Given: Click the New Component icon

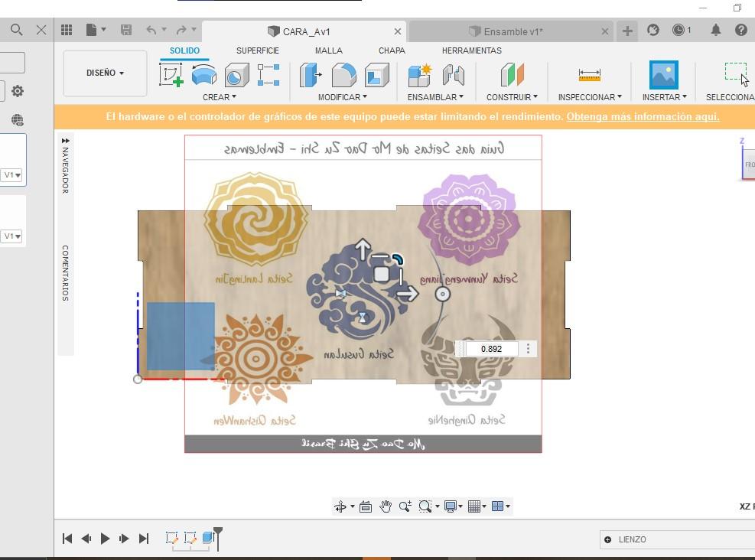Looking at the screenshot, I should point(419,75).
